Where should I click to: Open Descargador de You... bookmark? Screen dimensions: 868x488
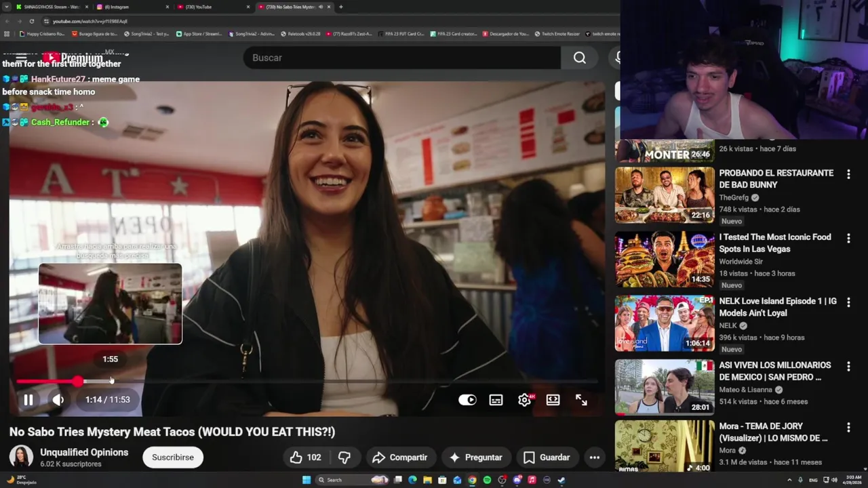(505, 34)
